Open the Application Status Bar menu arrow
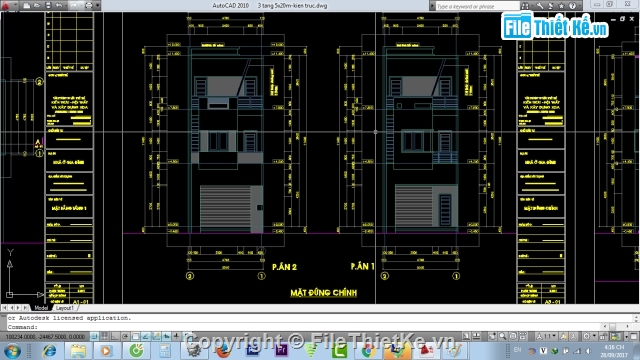The height and width of the screenshot is (360, 640). pyautogui.click(x=626, y=337)
